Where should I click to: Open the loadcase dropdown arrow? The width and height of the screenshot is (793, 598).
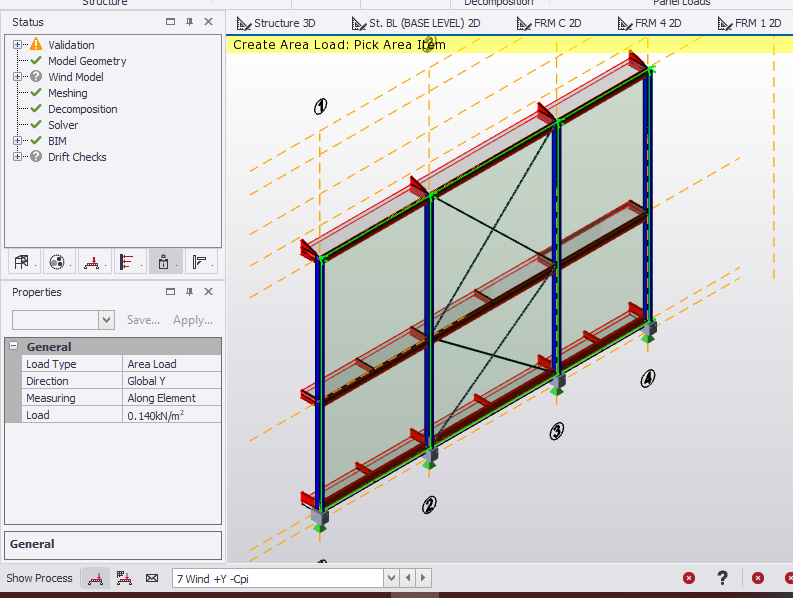[x=391, y=578]
